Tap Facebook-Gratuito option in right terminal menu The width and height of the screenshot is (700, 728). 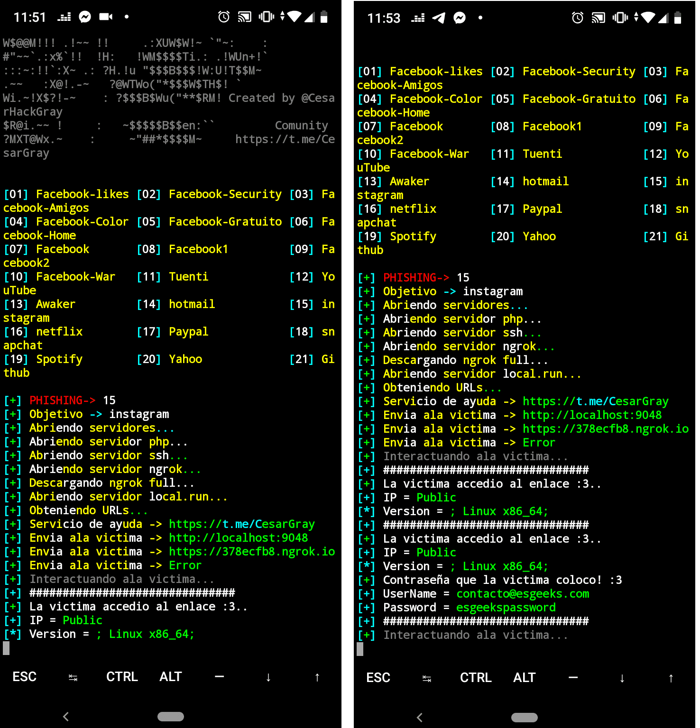[579, 99]
